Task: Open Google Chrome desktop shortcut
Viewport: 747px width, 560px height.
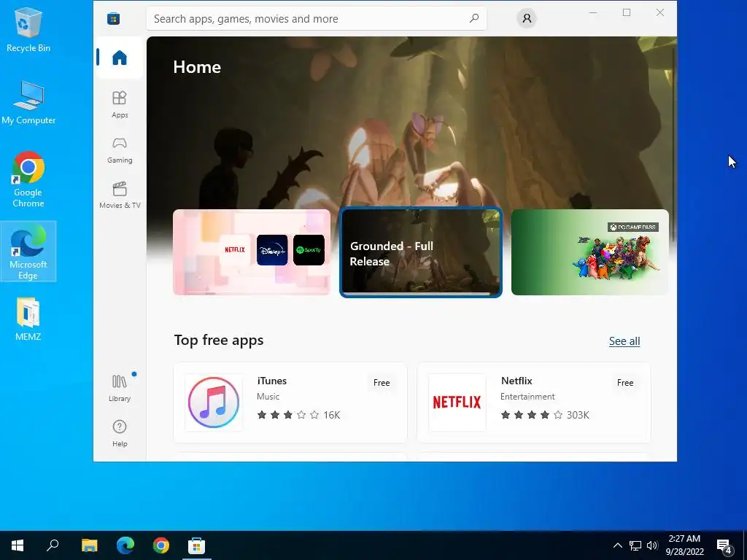Action: pyautogui.click(x=28, y=179)
